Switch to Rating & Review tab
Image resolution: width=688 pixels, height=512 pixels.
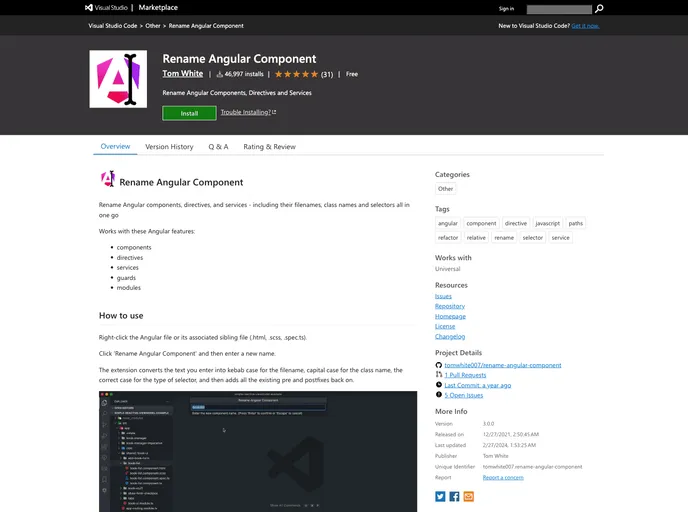click(x=269, y=147)
